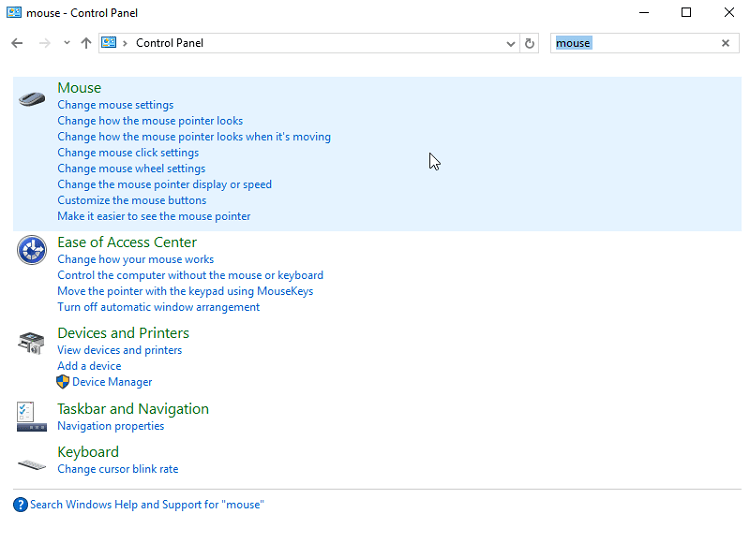Open Change mouse click settings
The width and height of the screenshot is (750, 543).
point(128,152)
